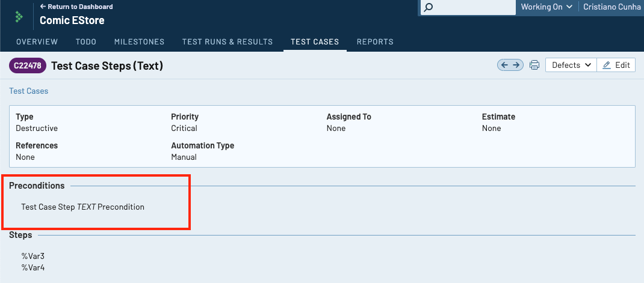Click Test Case Step TEXT Precondition text

(82, 207)
